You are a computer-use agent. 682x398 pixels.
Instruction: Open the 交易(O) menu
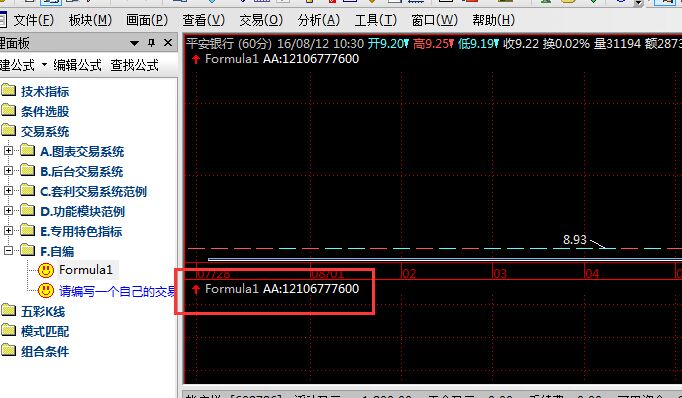[261, 20]
